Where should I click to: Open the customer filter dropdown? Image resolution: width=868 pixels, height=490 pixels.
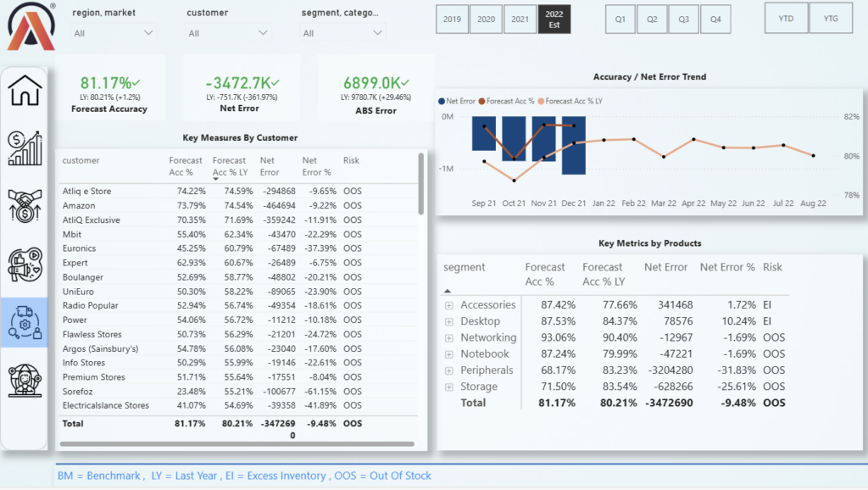[x=227, y=33]
